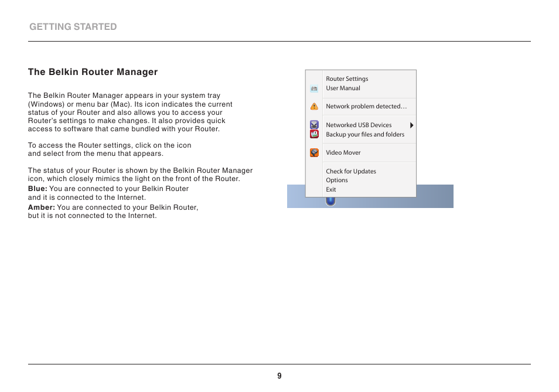
Task: Click the 'Amber:' status label
Action: [42, 207]
